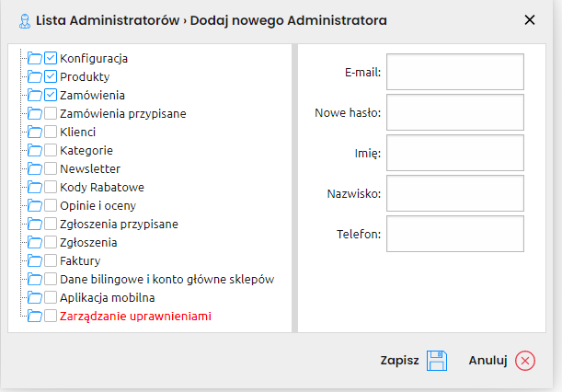Image resolution: width=562 pixels, height=392 pixels.
Task: Enable the Zamówienia przypisane checkbox
Action: tap(51, 113)
